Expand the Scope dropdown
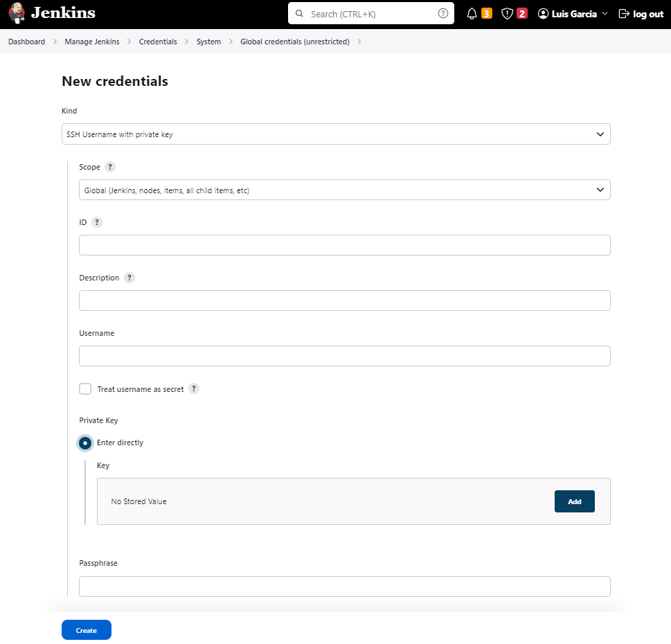The width and height of the screenshot is (671, 644). point(344,190)
